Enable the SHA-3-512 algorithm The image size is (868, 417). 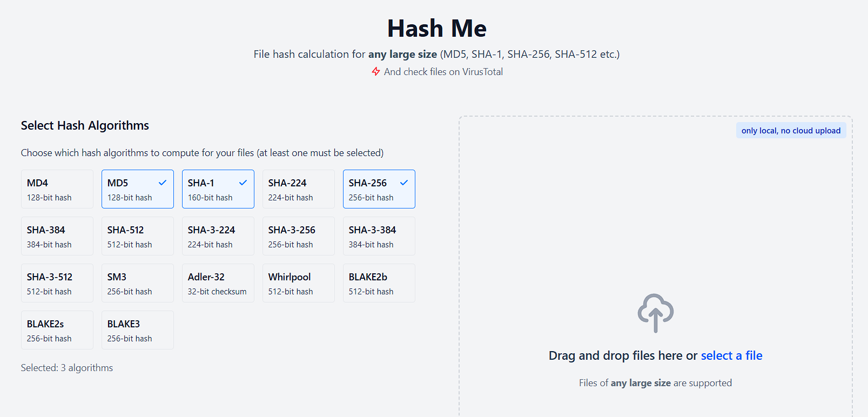pyautogui.click(x=57, y=283)
